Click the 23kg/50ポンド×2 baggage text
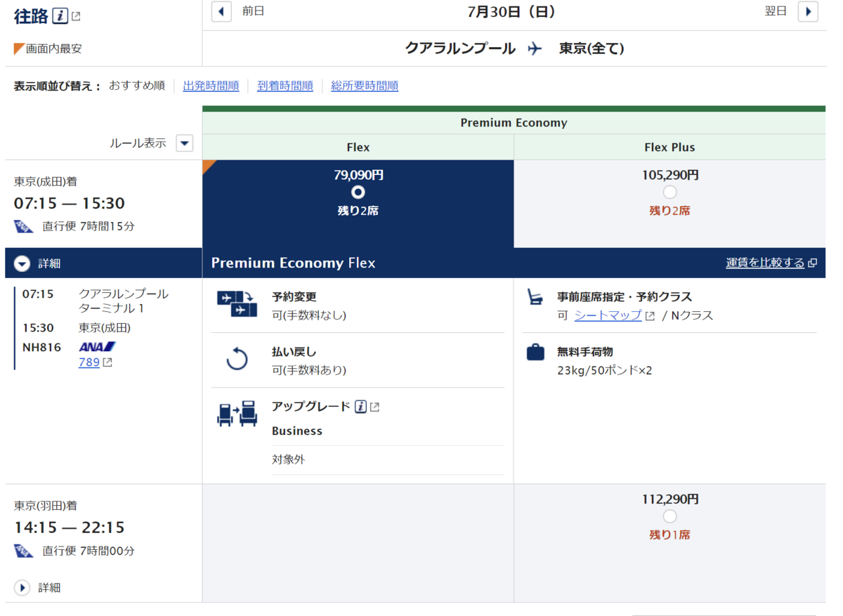 click(604, 370)
